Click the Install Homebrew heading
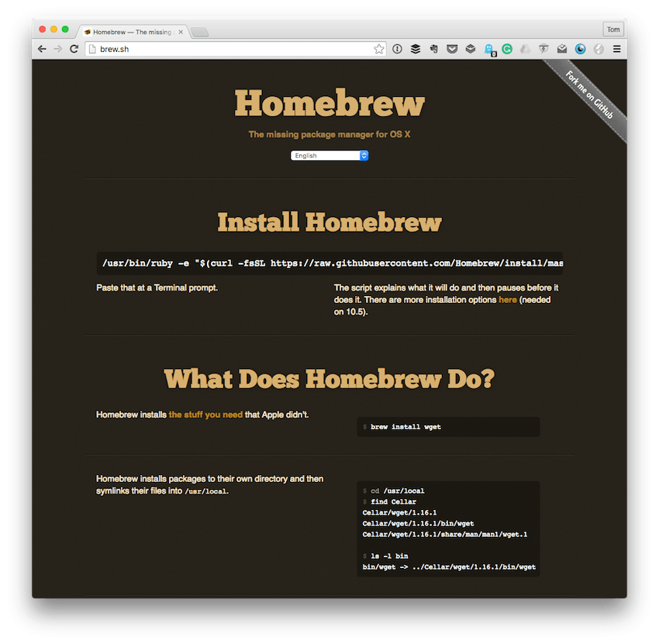Screen dimensions: 659x644 [x=329, y=222]
